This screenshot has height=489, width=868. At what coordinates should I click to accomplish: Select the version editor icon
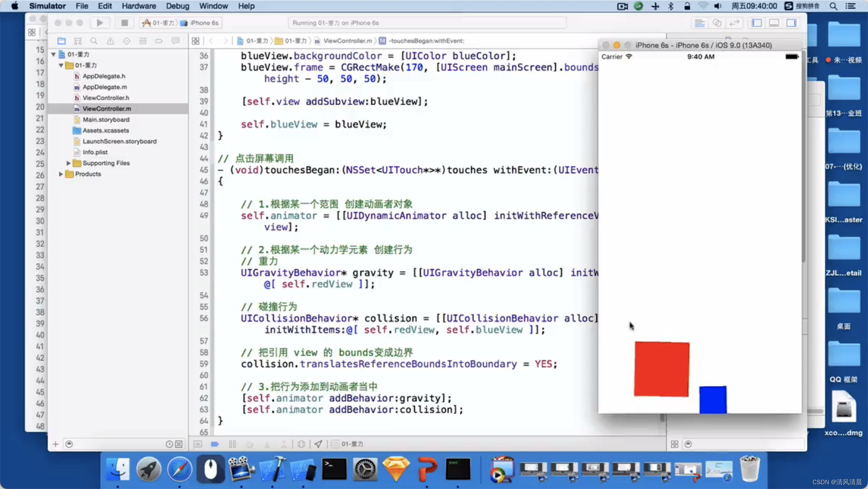[734, 23]
